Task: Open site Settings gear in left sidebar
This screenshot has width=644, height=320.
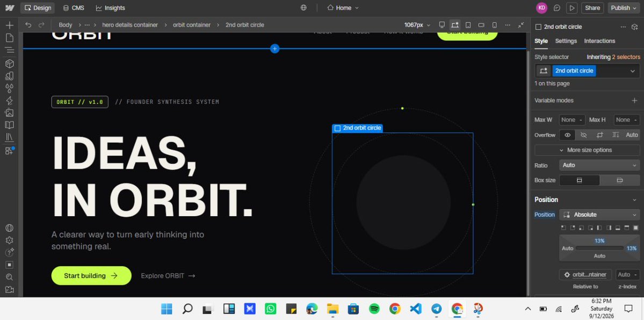Action: click(10, 240)
